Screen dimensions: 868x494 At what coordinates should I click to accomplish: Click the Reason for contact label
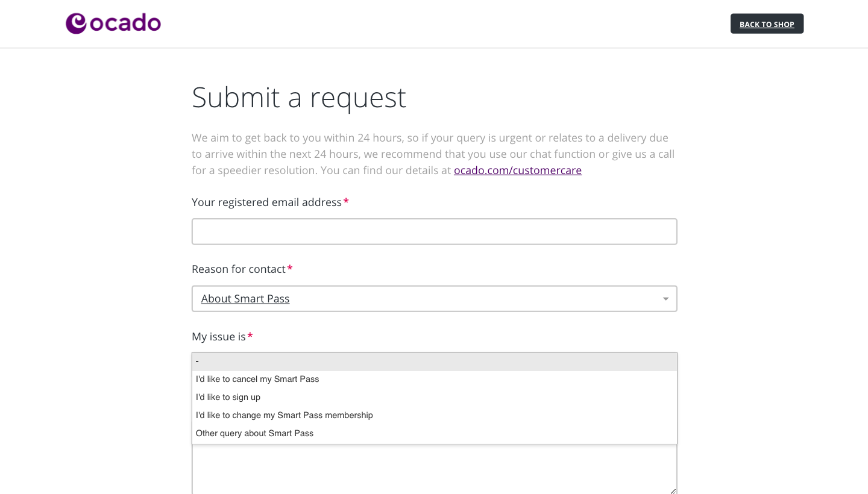[239, 269]
